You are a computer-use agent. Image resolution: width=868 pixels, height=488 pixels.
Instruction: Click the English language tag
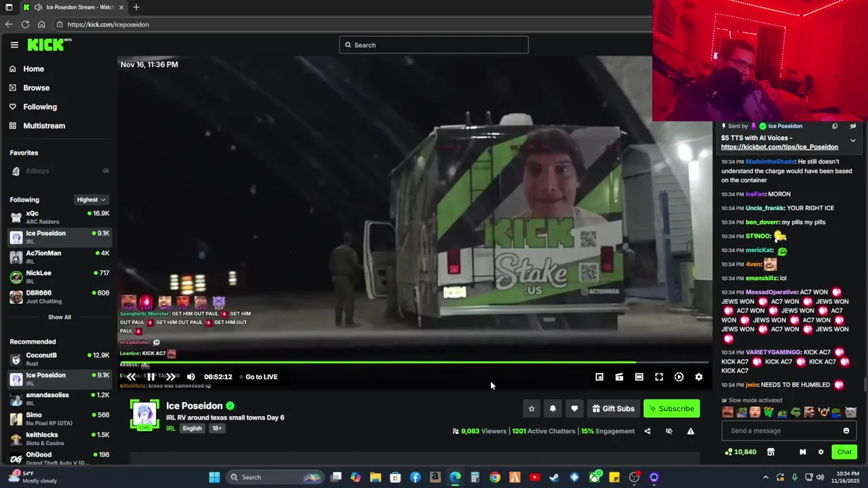[x=192, y=428]
